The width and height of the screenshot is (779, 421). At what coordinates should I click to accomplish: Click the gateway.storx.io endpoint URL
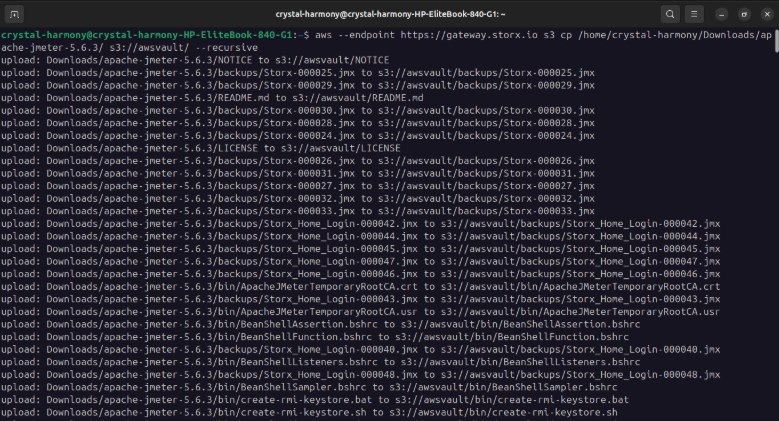469,35
